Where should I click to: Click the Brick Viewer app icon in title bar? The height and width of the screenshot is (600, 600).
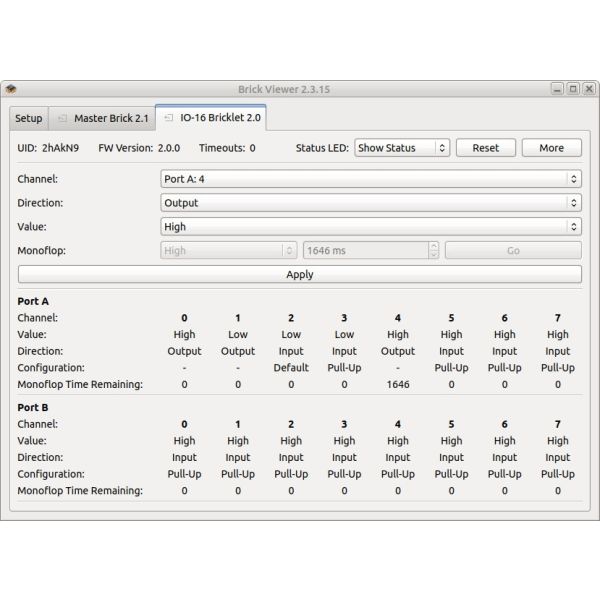pyautogui.click(x=11, y=89)
